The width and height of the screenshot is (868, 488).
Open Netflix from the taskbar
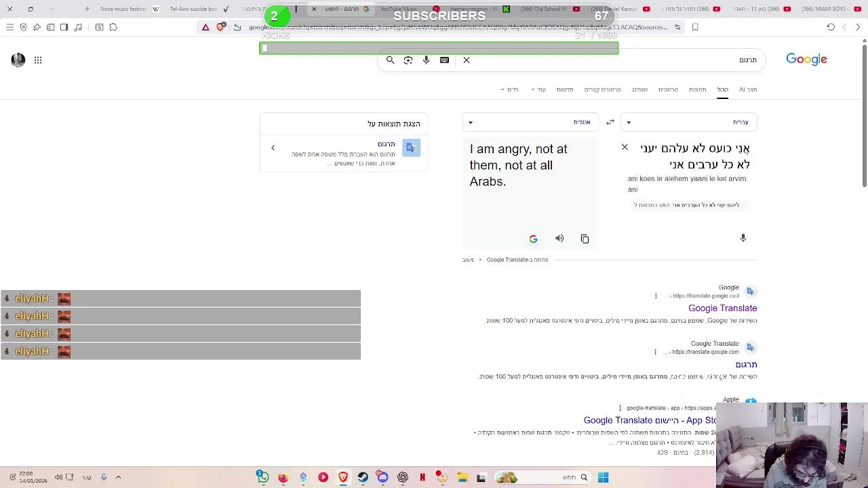(x=422, y=477)
